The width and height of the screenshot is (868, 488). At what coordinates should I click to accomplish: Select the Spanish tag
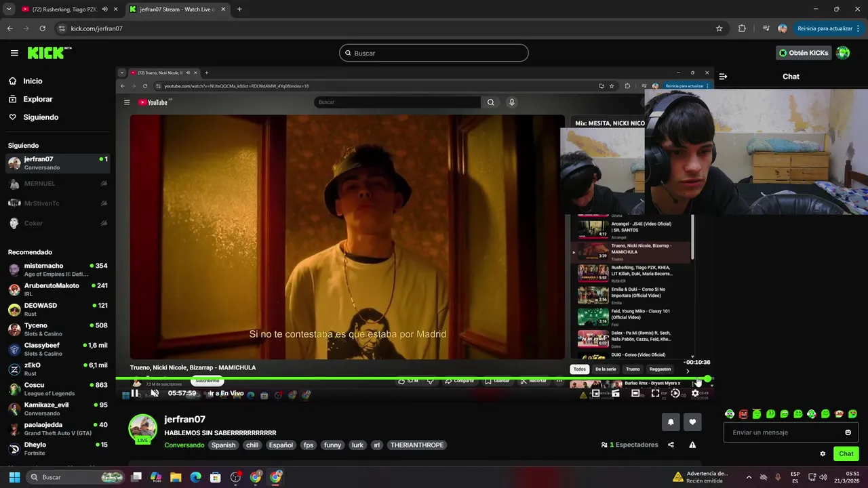coord(223,445)
